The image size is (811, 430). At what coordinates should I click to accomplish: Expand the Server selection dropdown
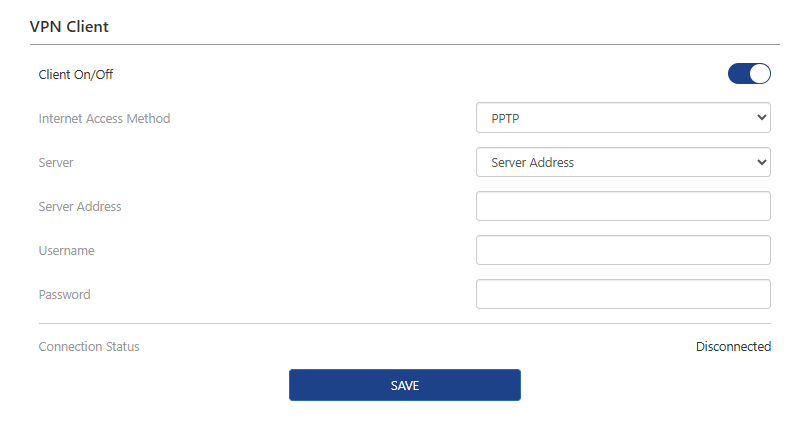click(x=622, y=162)
